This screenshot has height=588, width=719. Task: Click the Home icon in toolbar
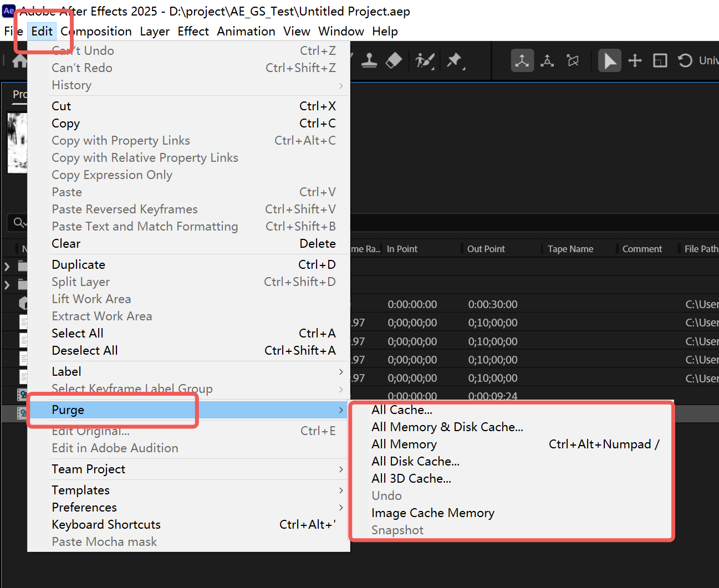[20, 61]
